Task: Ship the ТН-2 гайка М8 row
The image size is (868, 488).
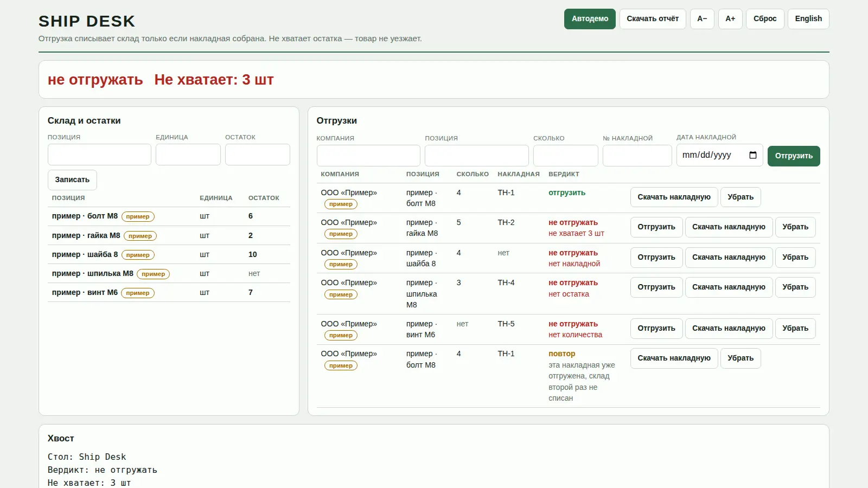Action: point(656,227)
